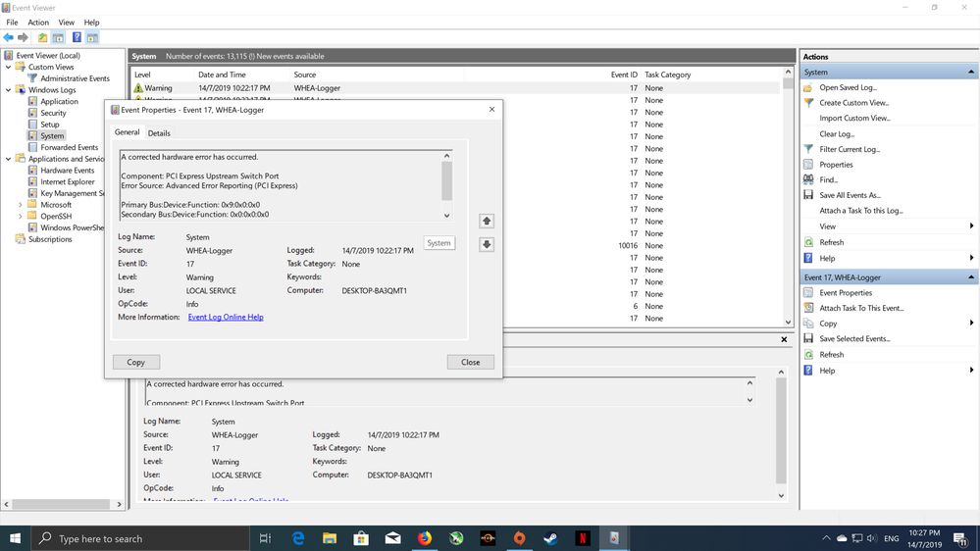Switch to the Details tab

coord(159,133)
